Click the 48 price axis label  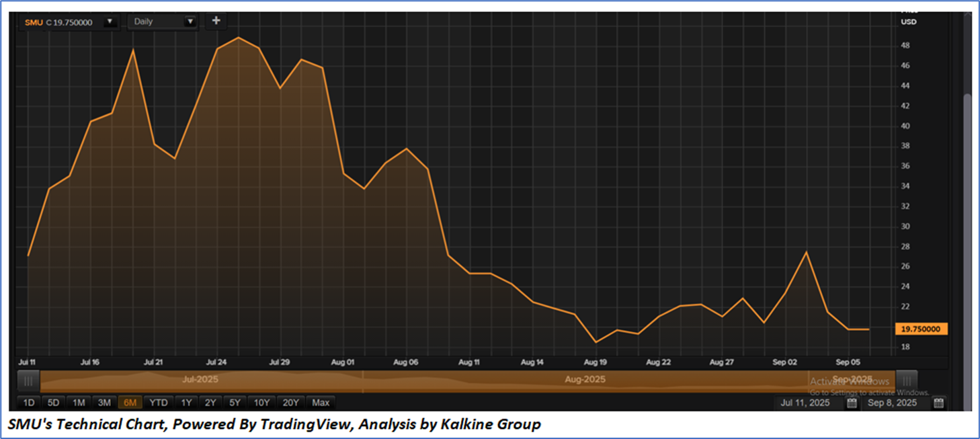coord(905,46)
